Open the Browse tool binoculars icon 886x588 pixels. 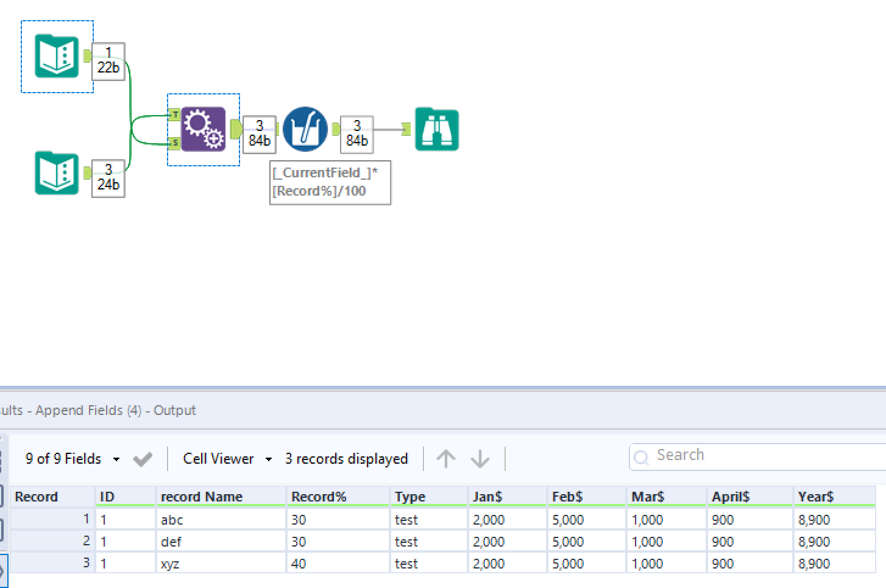pyautogui.click(x=436, y=129)
